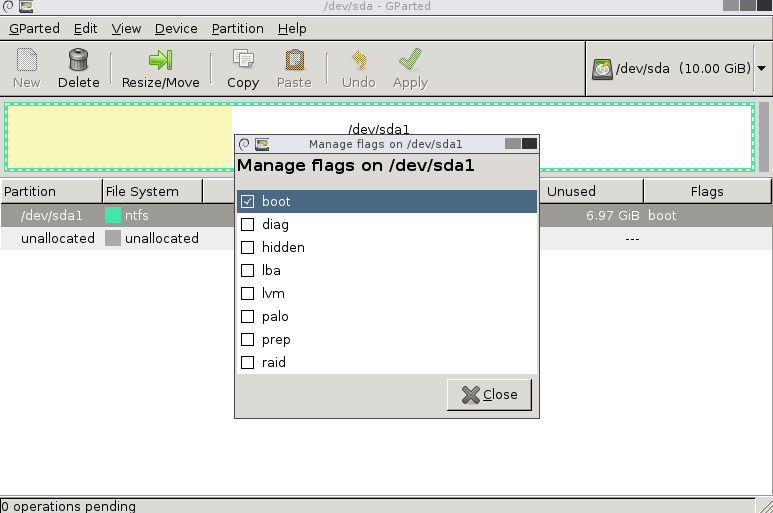The width and height of the screenshot is (773, 513).
Task: Click the Copy toolbar icon
Action: pyautogui.click(x=243, y=60)
